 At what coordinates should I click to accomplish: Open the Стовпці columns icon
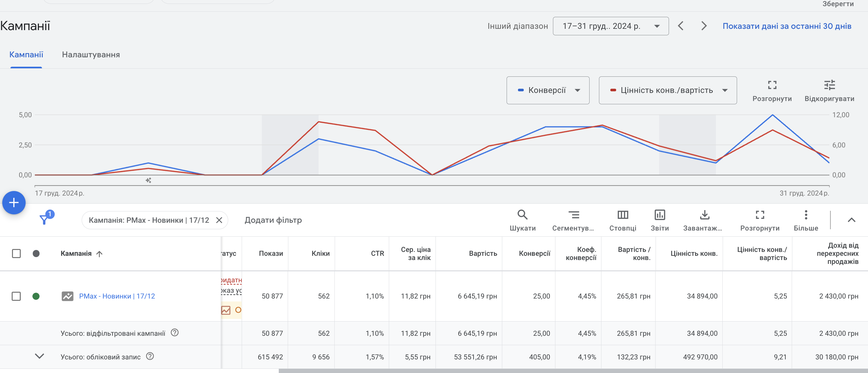coord(623,214)
